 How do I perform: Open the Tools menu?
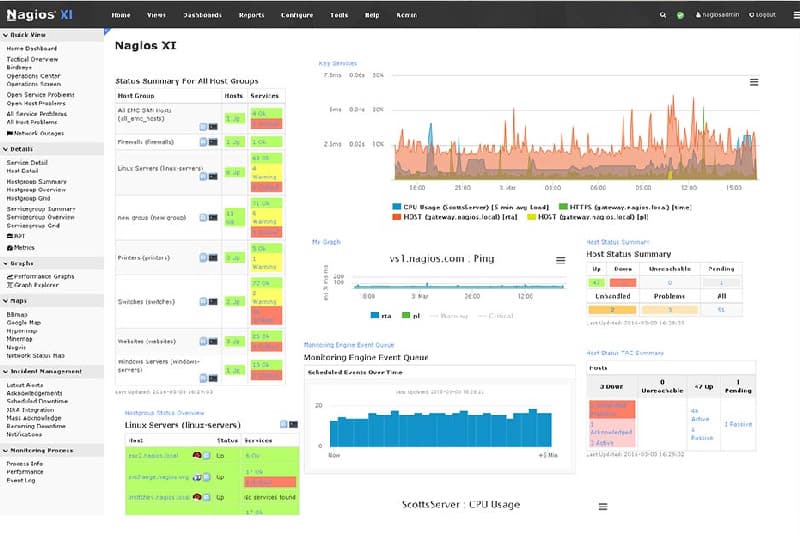tap(339, 15)
